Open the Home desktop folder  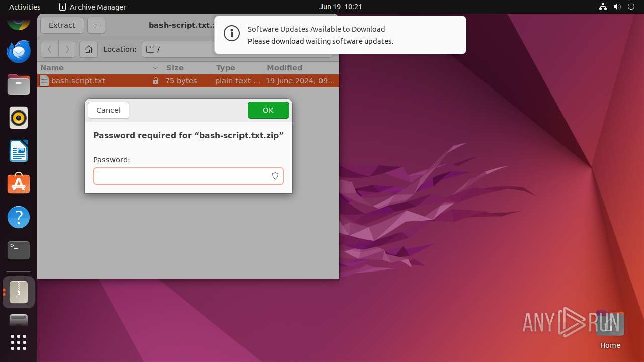point(610,330)
